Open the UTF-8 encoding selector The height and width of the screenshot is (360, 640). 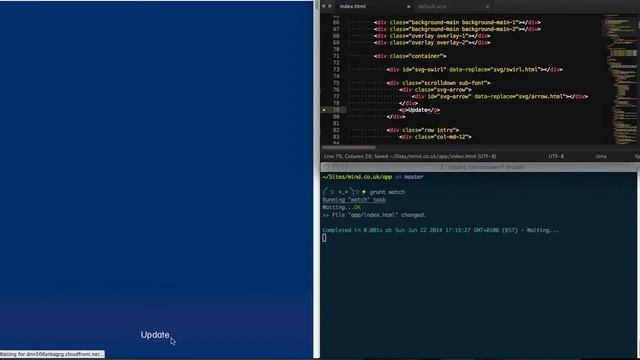556,156
